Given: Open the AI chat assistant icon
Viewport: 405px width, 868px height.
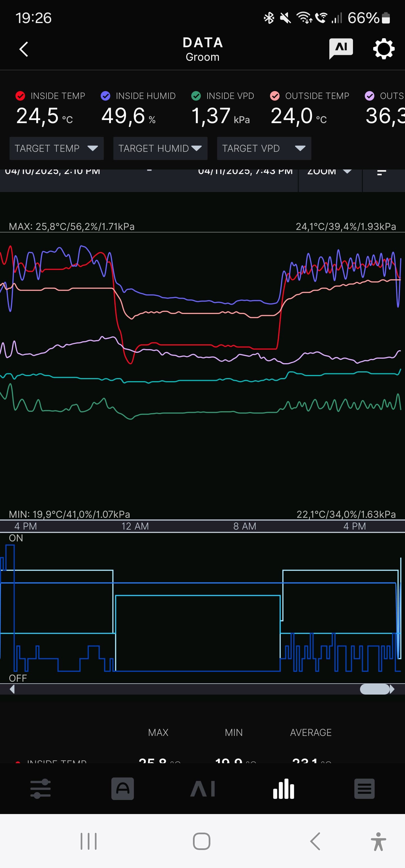Looking at the screenshot, I should [341, 49].
